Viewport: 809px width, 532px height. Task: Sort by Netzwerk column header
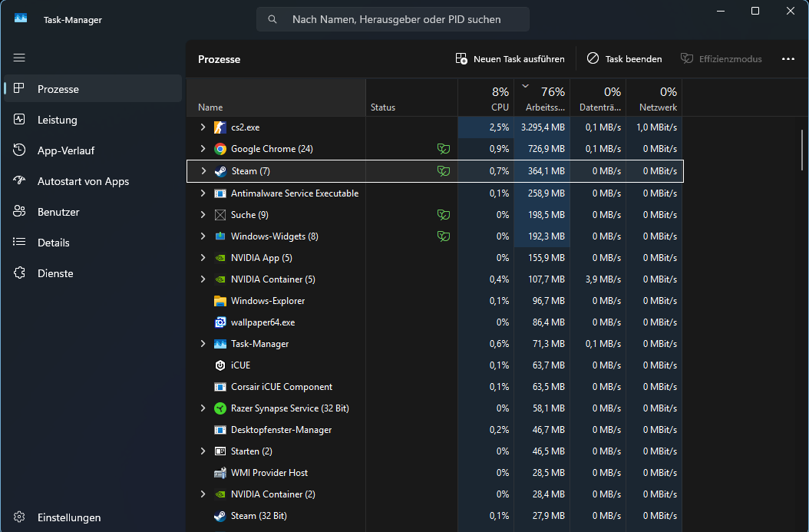(654, 97)
